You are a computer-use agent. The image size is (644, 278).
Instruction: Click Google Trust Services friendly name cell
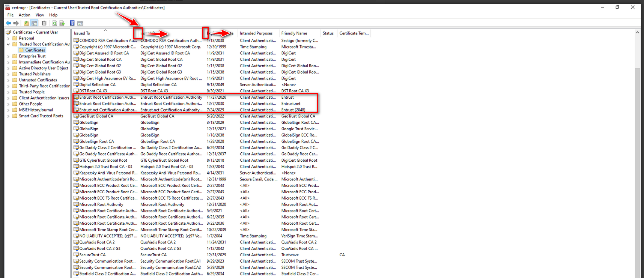pos(299,129)
